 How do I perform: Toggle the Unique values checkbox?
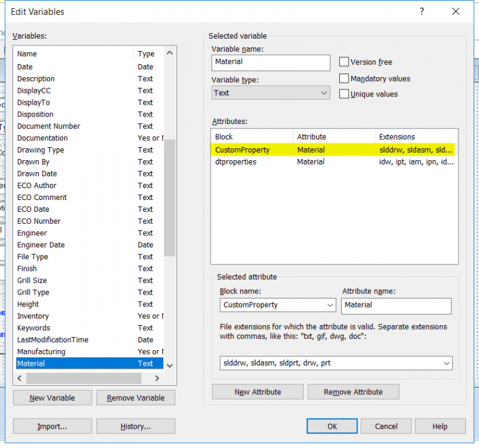pos(344,94)
